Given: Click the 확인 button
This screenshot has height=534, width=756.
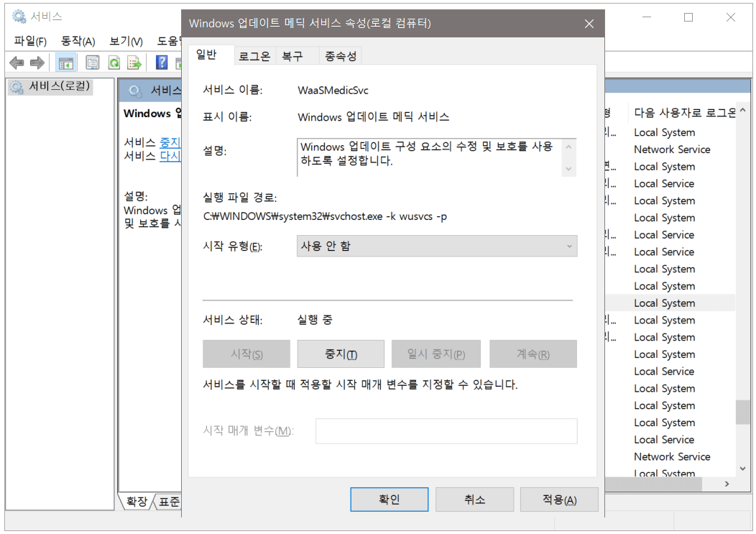Looking at the screenshot, I should [x=389, y=500].
